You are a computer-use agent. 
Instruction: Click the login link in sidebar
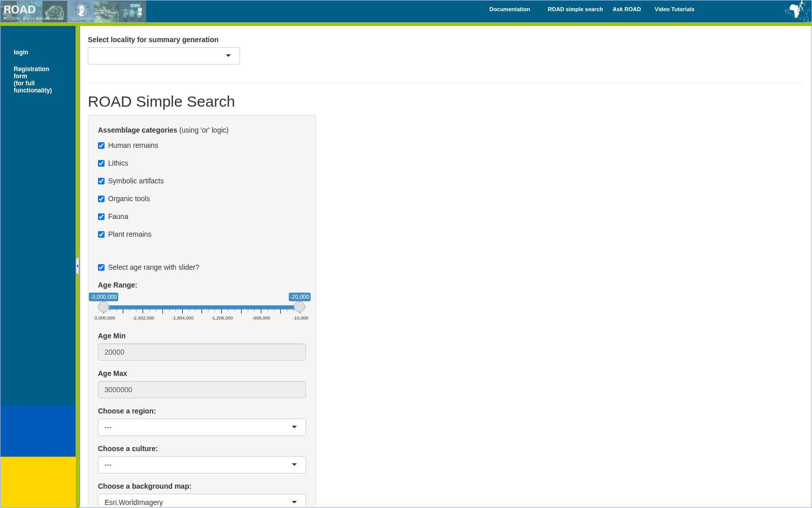21,52
